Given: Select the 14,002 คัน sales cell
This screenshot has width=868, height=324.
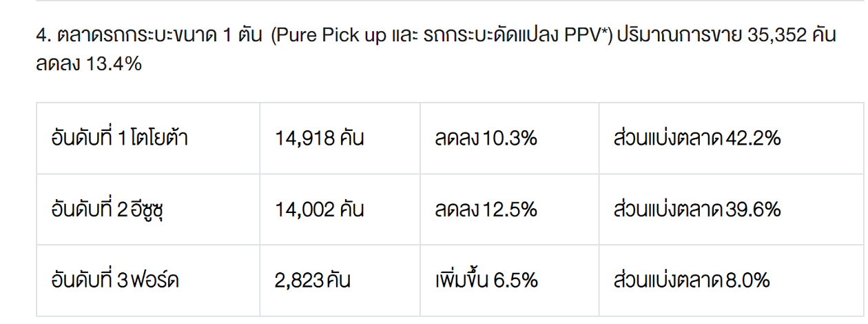Looking at the screenshot, I should tap(319, 210).
